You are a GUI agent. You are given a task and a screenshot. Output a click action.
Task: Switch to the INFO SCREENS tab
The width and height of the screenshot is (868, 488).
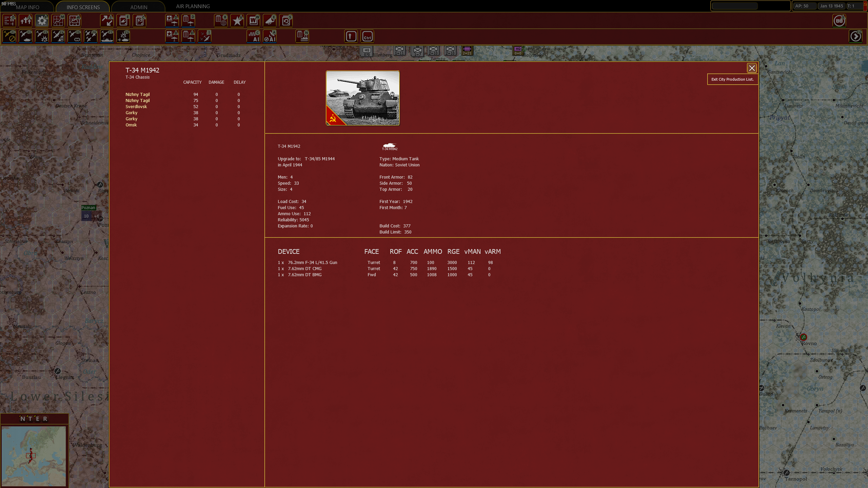coord(83,7)
